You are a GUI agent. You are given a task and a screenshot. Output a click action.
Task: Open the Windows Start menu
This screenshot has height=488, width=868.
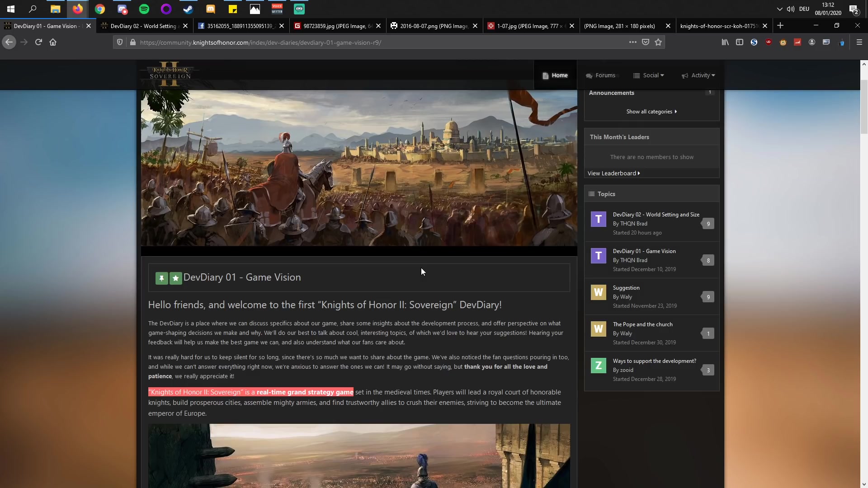11,9
